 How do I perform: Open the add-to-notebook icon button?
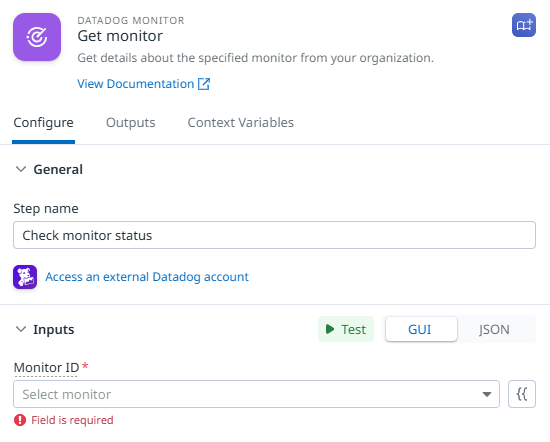click(524, 25)
